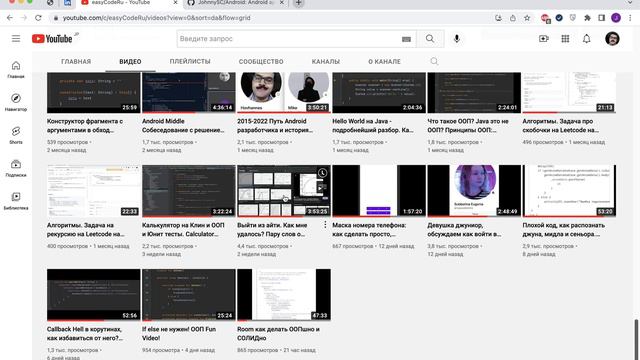Screen dimensions: 640x360
Task: Click thumbnail with 1:57:20 duration
Action: click(x=379, y=191)
